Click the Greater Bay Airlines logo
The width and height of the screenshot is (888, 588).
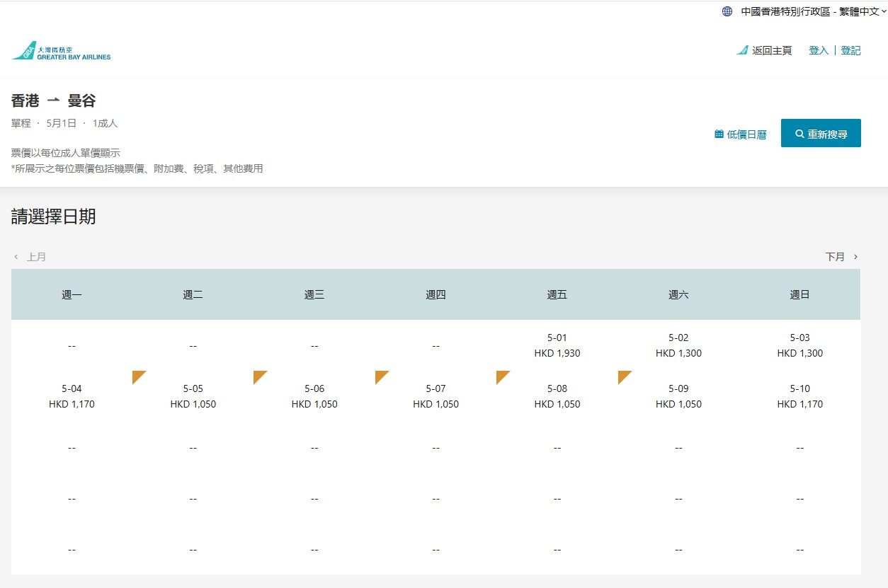point(62,51)
